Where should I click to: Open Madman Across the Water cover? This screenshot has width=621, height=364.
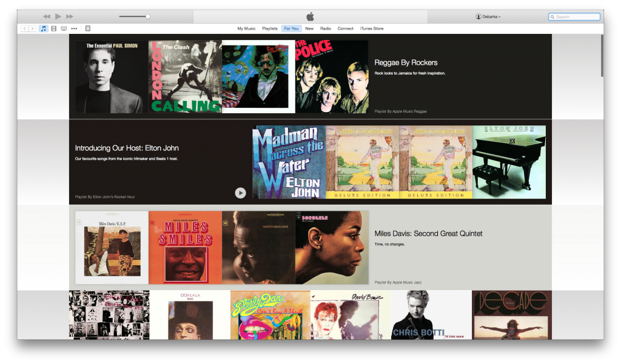[x=289, y=162]
